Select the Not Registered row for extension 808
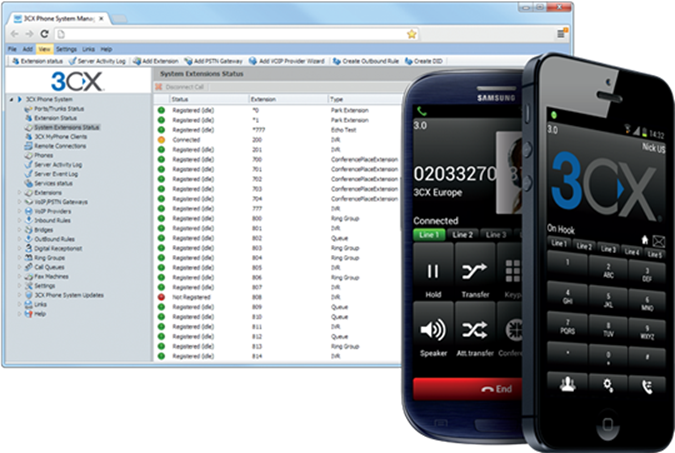Viewport: 675px width, 453px height. [279, 297]
